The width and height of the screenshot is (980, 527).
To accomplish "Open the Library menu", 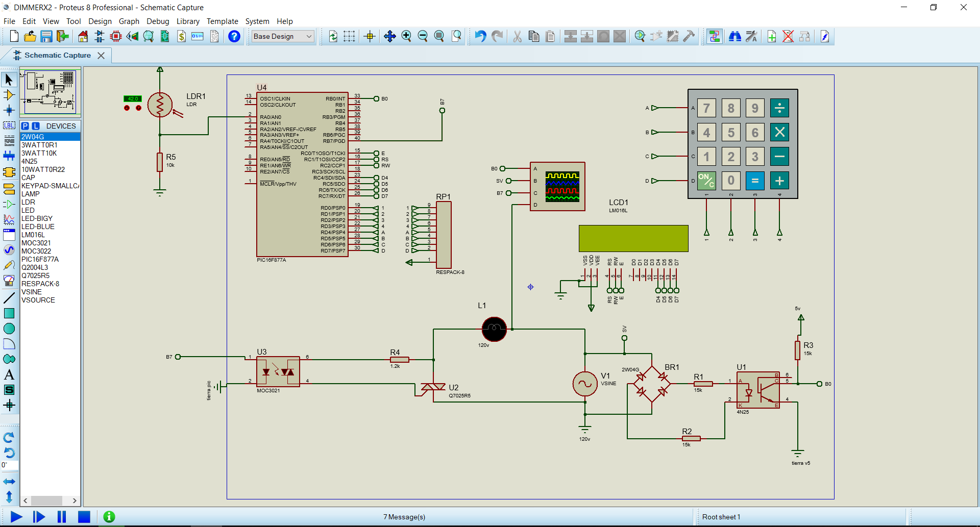I will click(x=188, y=21).
